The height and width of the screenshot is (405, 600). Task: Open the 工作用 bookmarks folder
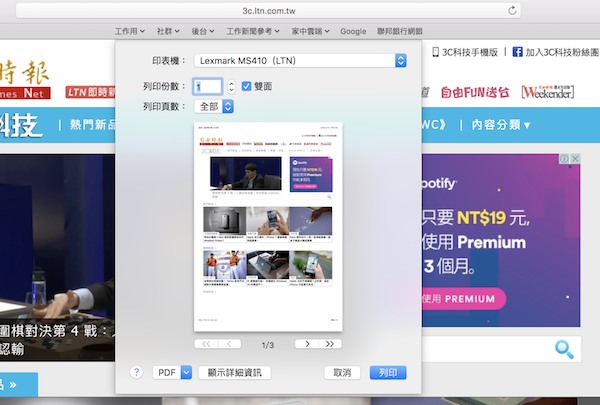coord(130,31)
